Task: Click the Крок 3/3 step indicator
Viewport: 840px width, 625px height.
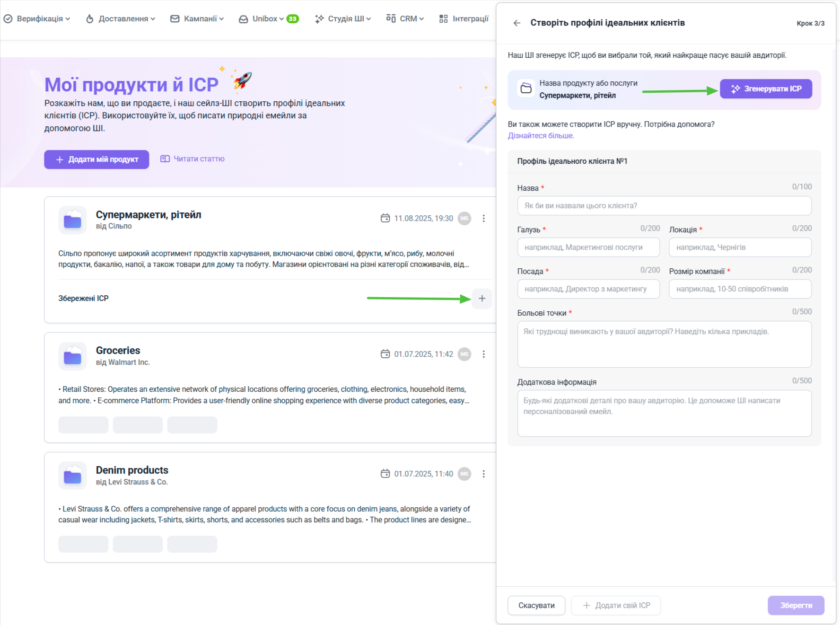Action: coord(810,23)
